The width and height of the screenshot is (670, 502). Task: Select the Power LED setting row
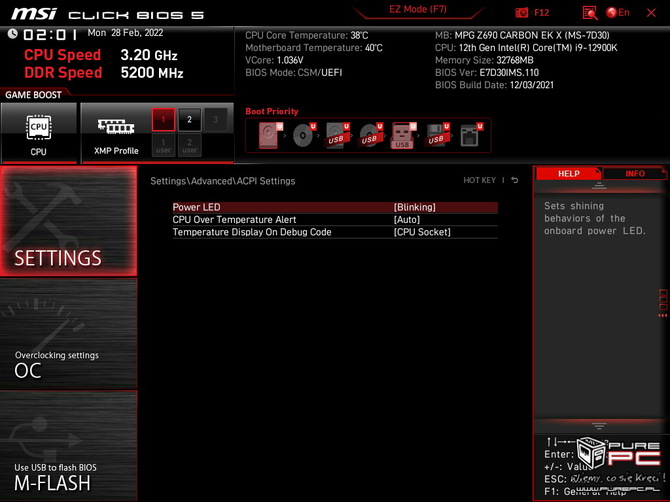[335, 207]
